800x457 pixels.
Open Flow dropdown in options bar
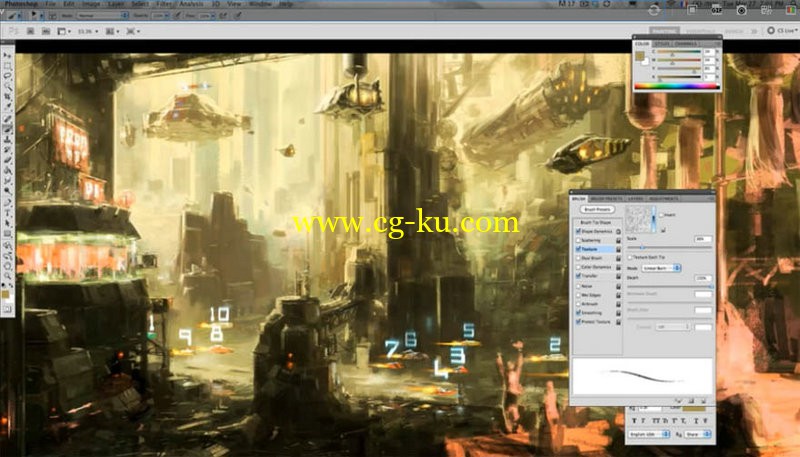(x=213, y=15)
